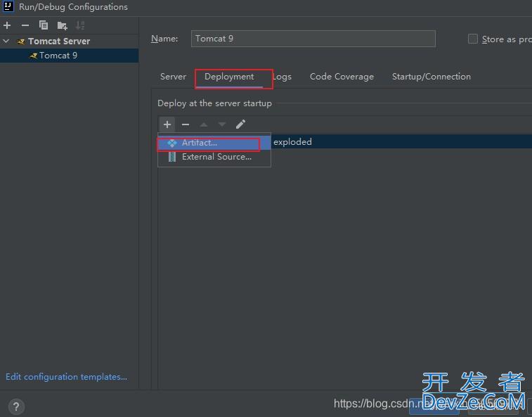Viewport: 532px width, 417px height.
Task: Move the deployment item down
Action: (x=222, y=124)
